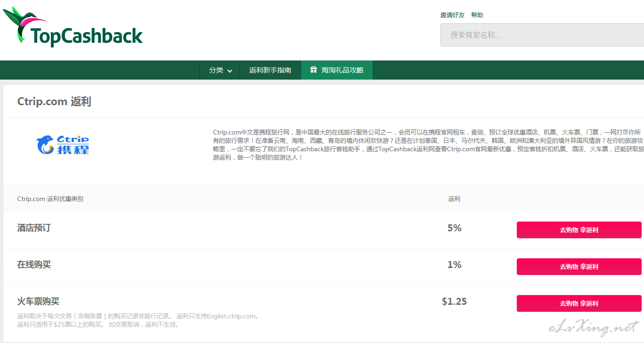The width and height of the screenshot is (644, 343).
Task: Click the 1% cashback rate
Action: pyautogui.click(x=454, y=265)
